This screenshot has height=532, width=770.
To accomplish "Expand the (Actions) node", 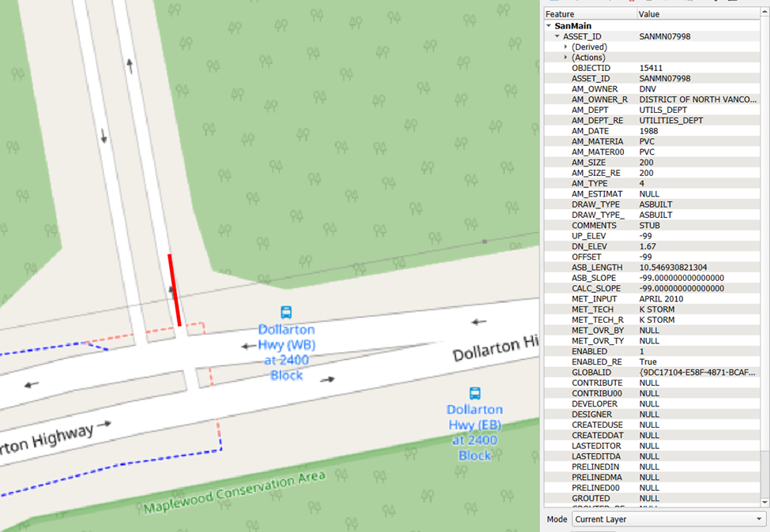I will click(565, 58).
